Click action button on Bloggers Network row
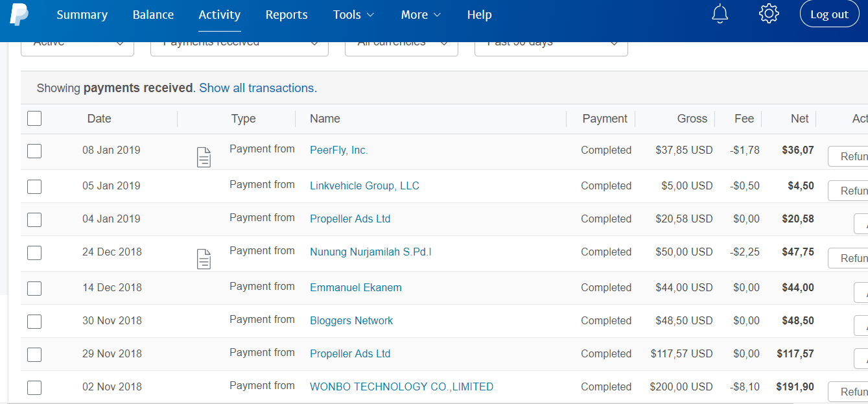 point(862,326)
